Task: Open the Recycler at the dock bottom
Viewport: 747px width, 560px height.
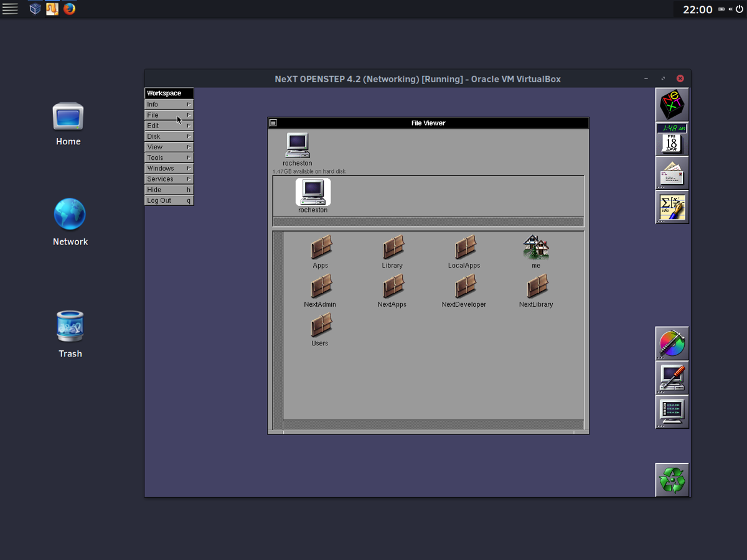Action: pos(672,480)
